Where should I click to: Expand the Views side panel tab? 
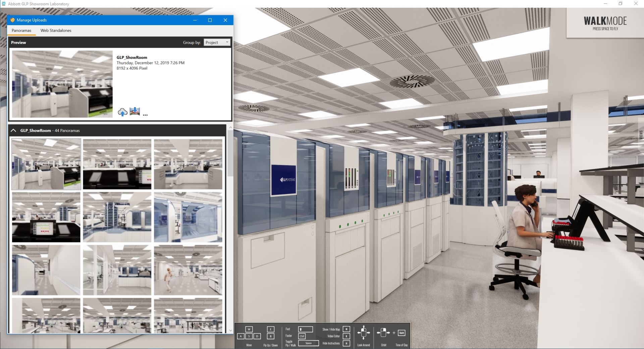click(x=641, y=135)
